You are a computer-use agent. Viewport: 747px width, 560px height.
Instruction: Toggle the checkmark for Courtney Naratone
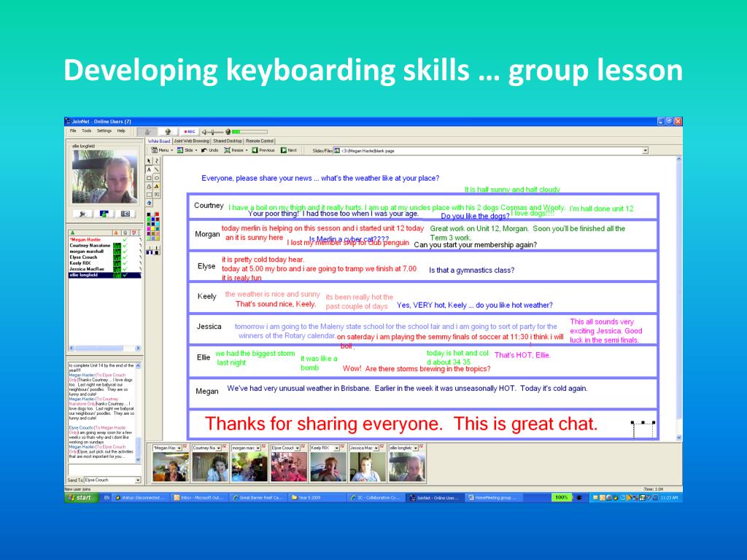[125, 245]
